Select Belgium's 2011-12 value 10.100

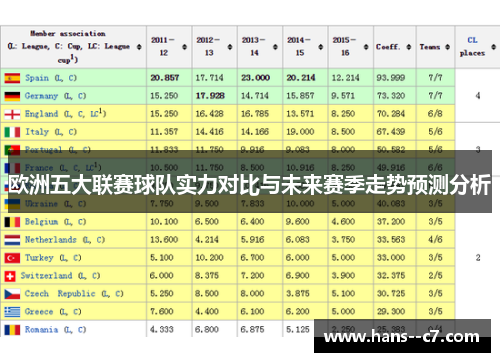pyautogui.click(x=169, y=222)
